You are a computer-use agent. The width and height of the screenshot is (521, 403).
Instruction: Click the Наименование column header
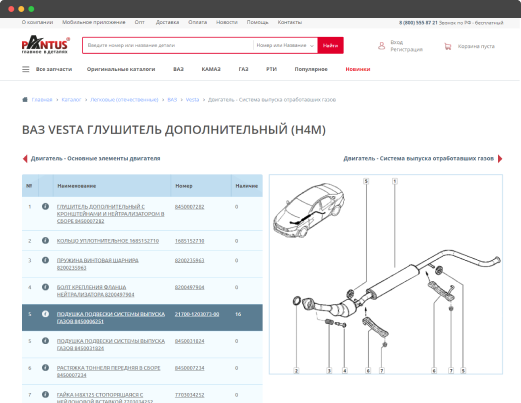click(112, 186)
